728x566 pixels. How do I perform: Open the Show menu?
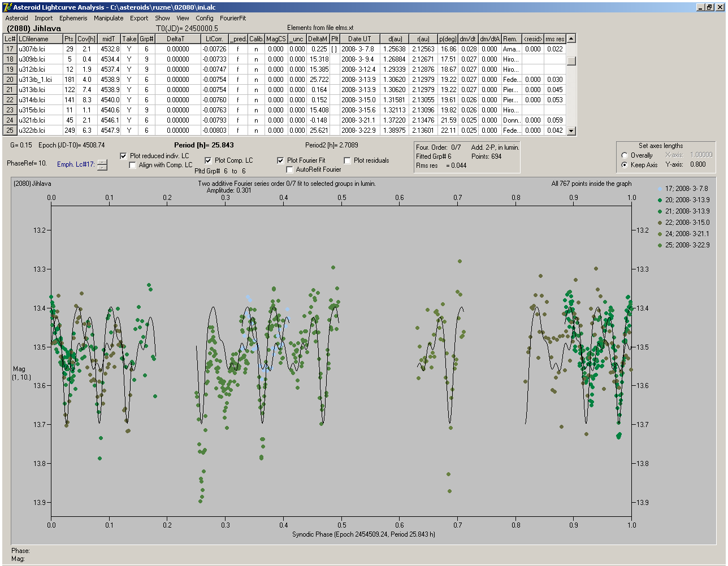162,18
